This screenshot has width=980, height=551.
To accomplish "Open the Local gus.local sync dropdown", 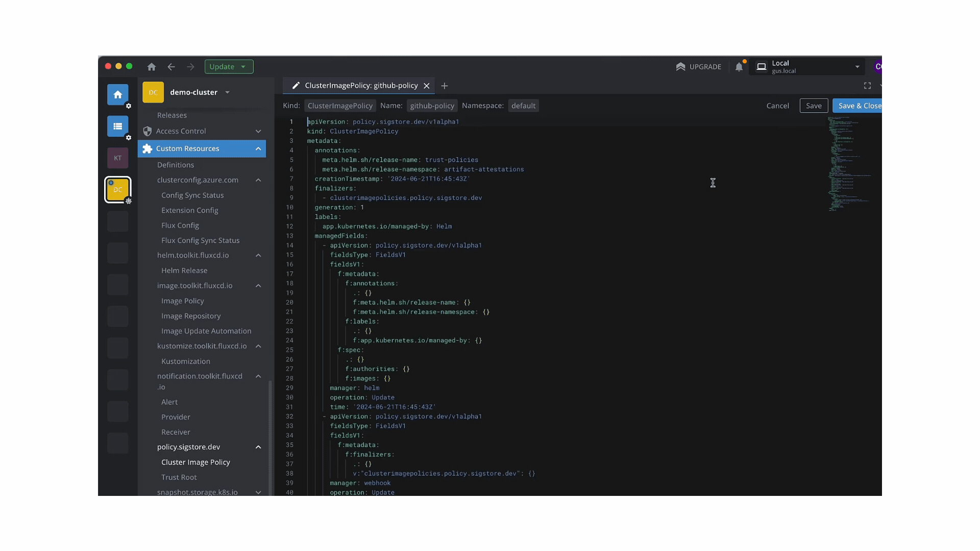I will coord(807,67).
